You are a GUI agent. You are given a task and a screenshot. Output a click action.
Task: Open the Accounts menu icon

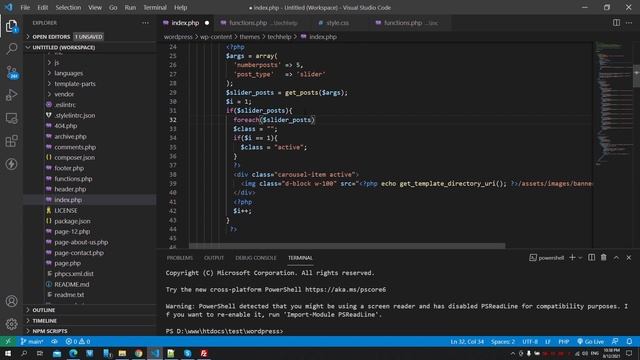11,301
